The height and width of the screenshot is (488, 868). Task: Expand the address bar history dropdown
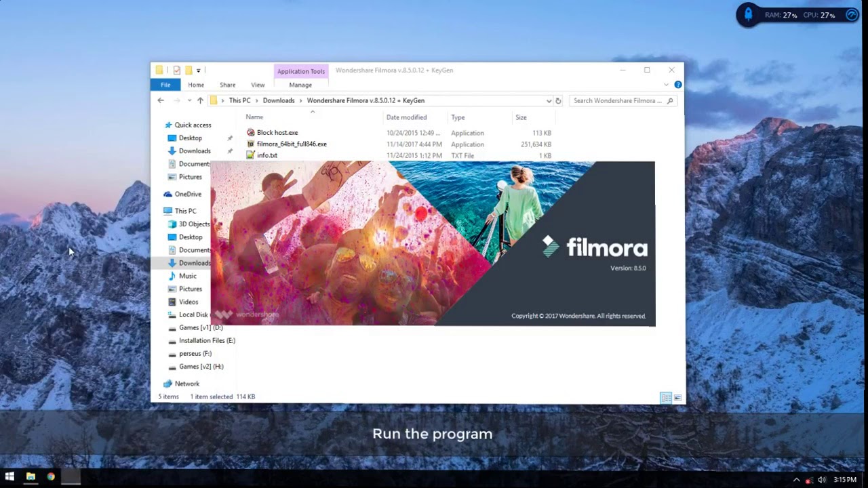click(x=549, y=101)
